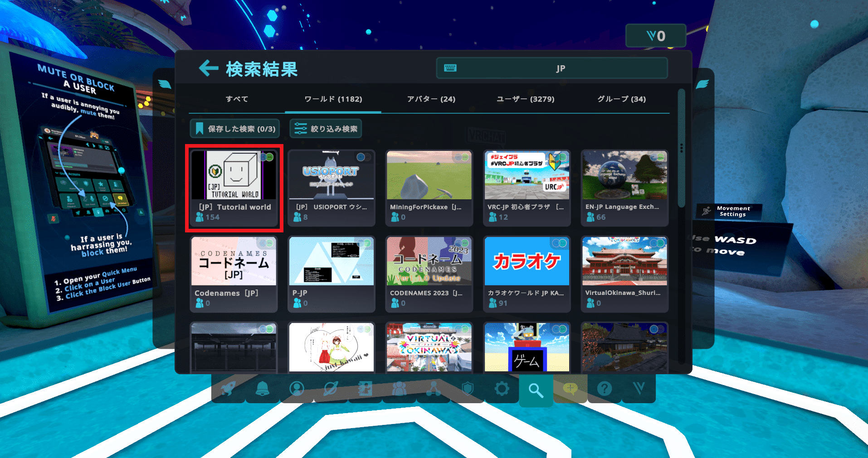
Task: Click the three-dot menu near scrollbar
Action: [x=681, y=148]
